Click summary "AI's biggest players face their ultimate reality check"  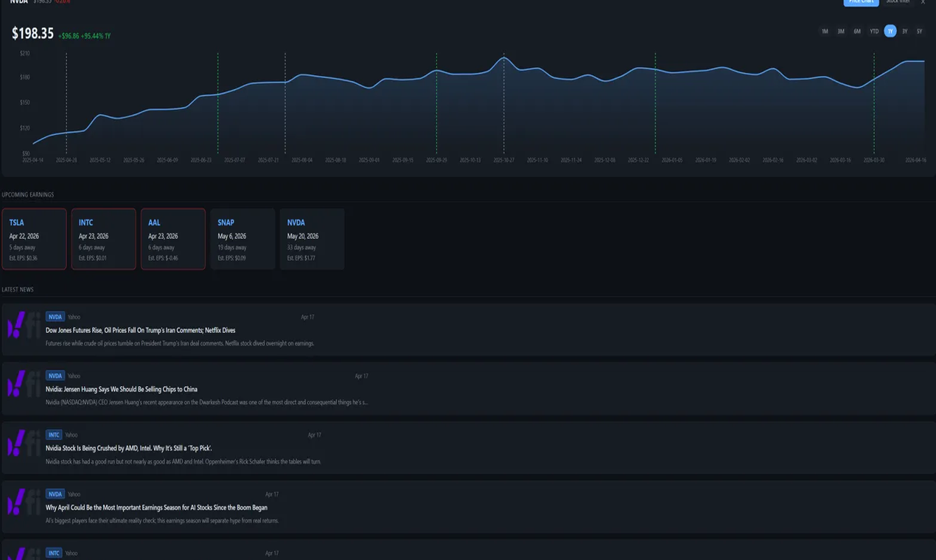click(x=162, y=521)
